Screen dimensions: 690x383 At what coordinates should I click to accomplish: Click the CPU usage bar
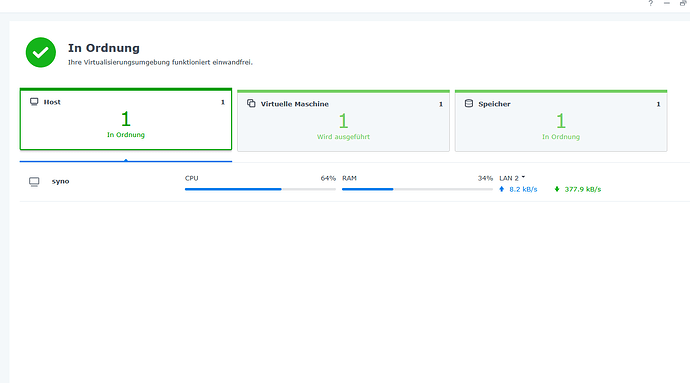[x=260, y=189]
